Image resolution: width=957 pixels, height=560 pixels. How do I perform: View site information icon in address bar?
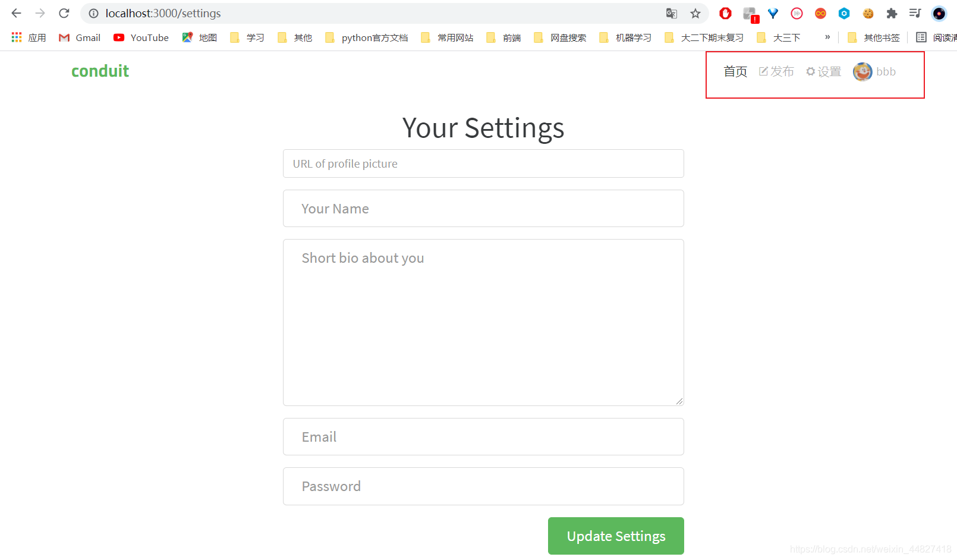[x=93, y=13]
